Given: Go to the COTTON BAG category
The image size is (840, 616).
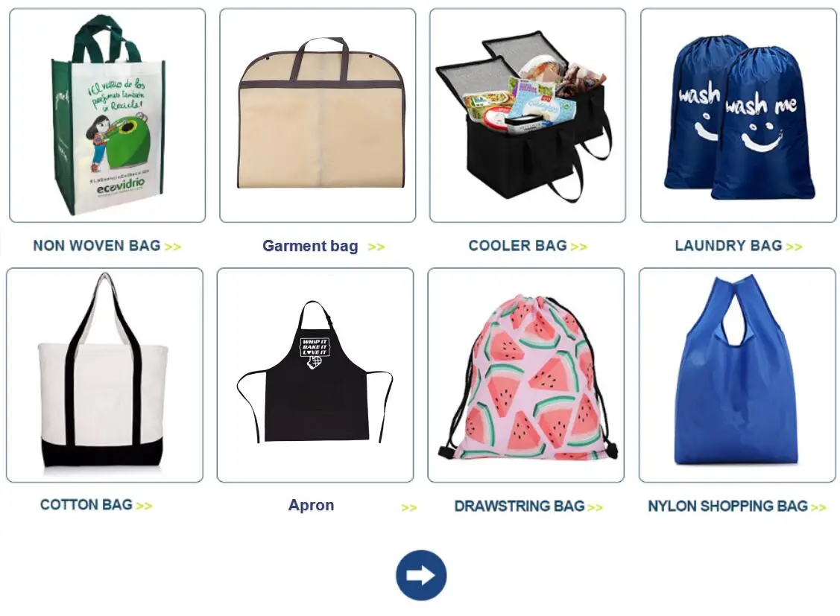Looking at the screenshot, I should 86,505.
